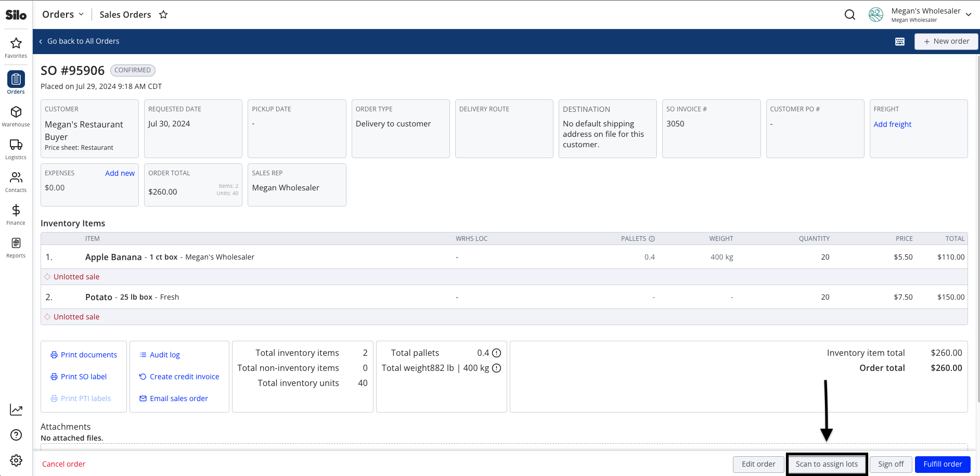Click the Customer card Megan's Restaurant Buyer
The image size is (980, 476).
89,128
